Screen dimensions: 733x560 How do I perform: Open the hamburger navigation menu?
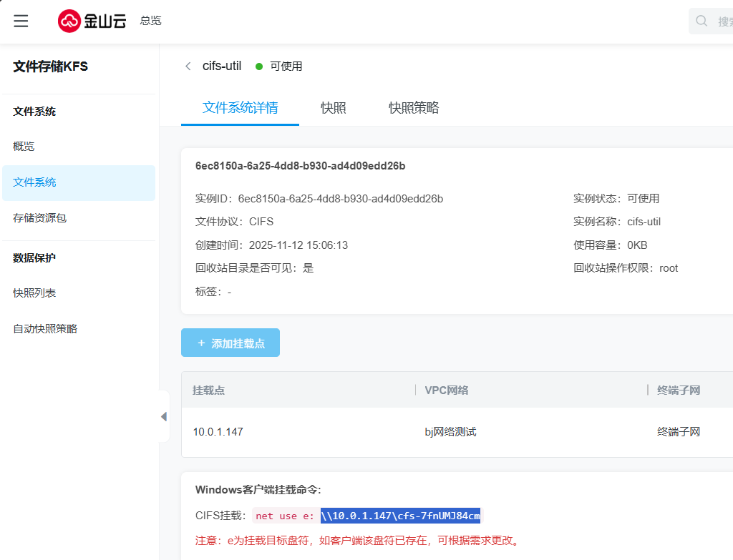click(x=21, y=21)
